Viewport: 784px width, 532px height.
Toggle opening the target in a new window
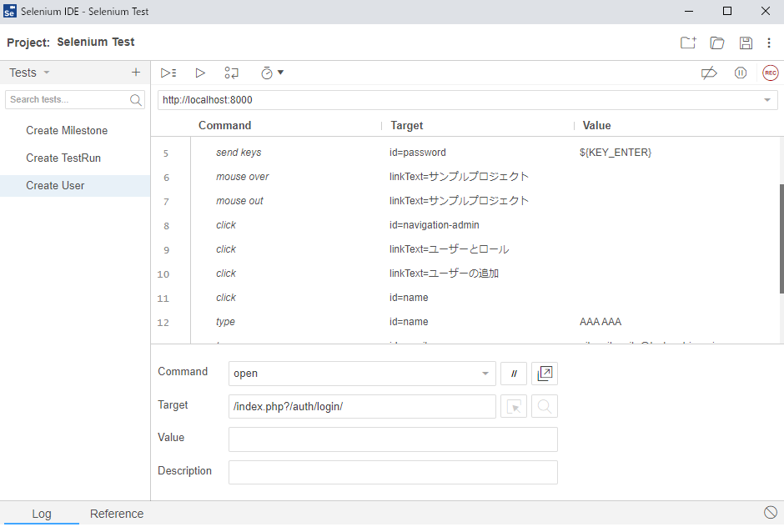click(544, 373)
